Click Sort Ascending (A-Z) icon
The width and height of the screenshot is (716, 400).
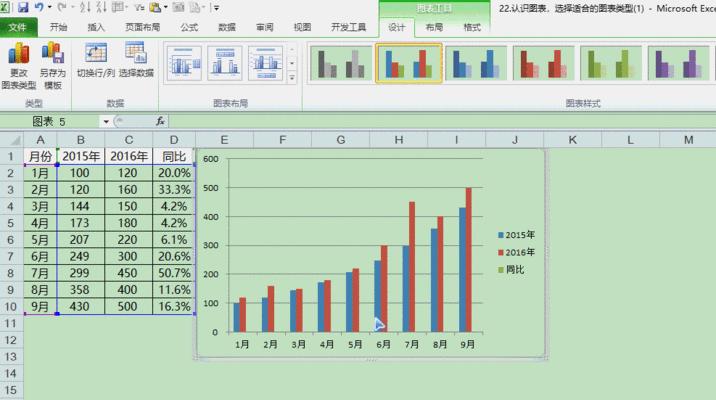(x=85, y=7)
